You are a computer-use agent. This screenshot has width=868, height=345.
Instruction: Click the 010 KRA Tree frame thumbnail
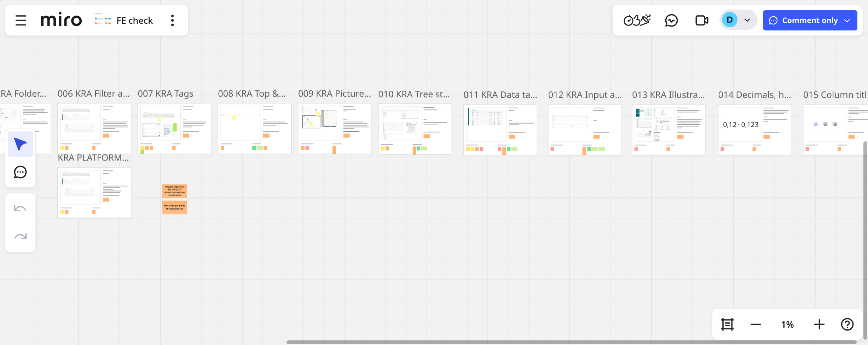[x=415, y=129]
